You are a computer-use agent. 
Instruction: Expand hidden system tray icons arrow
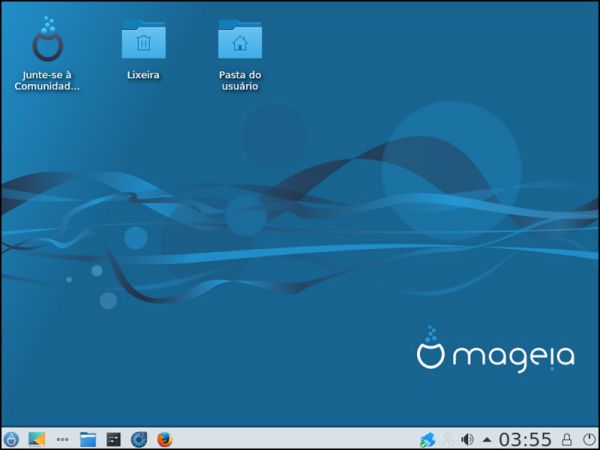487,439
